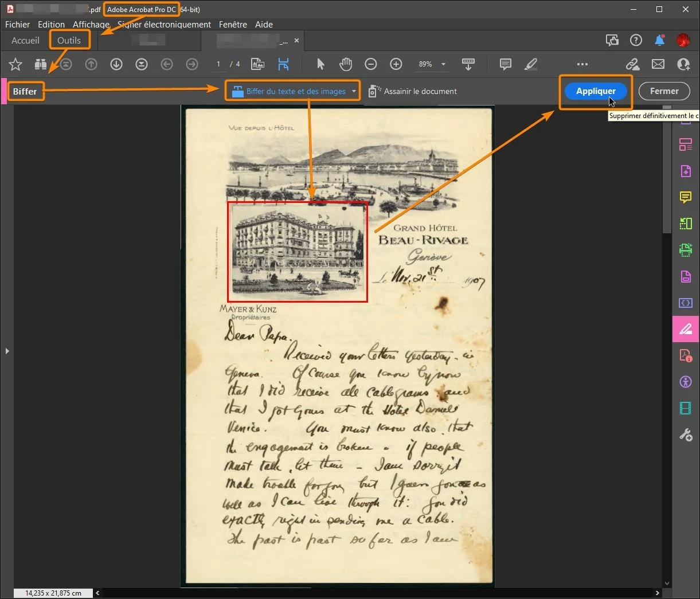This screenshot has width=700, height=599.
Task: Open the accessibility sidebar tool icon
Action: click(x=686, y=382)
